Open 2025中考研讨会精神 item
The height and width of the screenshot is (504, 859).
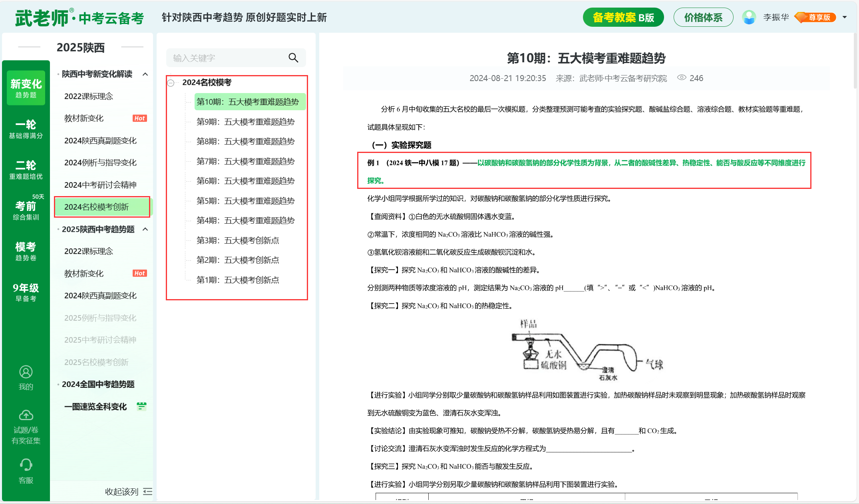point(100,340)
